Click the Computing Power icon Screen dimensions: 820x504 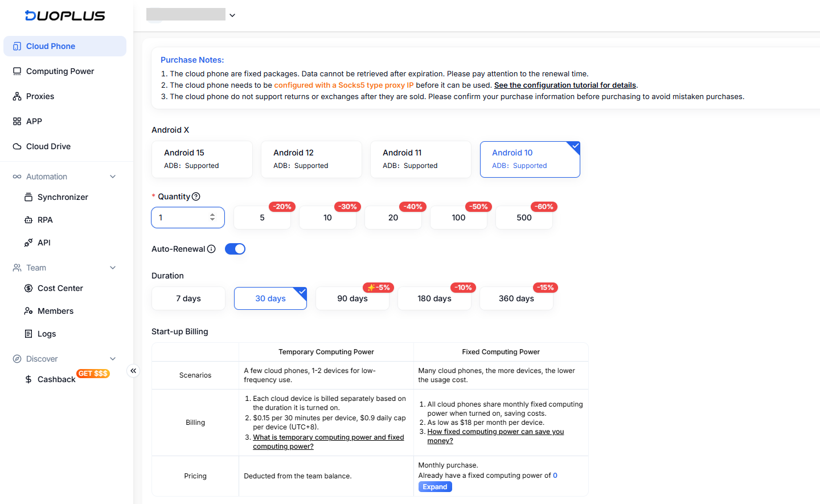coord(17,71)
